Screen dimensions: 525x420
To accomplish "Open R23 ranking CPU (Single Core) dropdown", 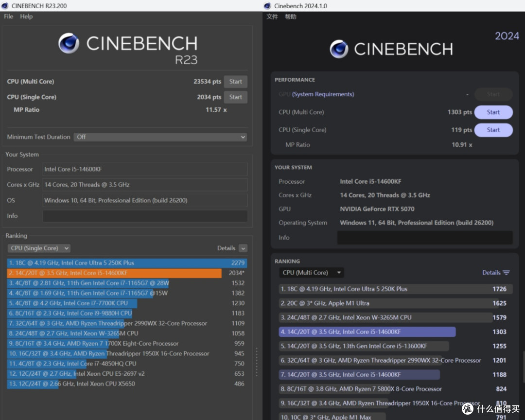I will (39, 248).
